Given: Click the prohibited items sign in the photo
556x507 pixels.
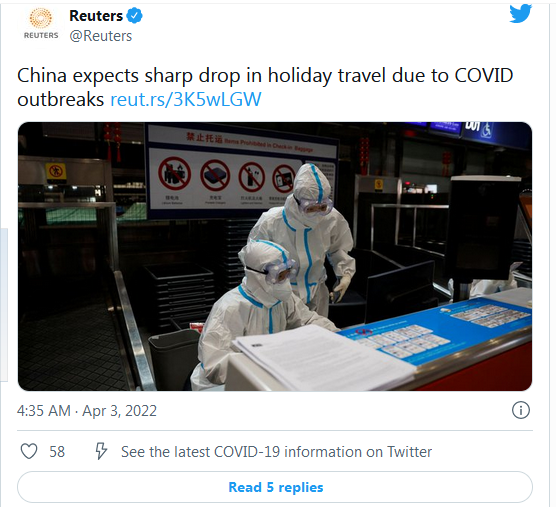Looking at the screenshot, I should point(241,172).
